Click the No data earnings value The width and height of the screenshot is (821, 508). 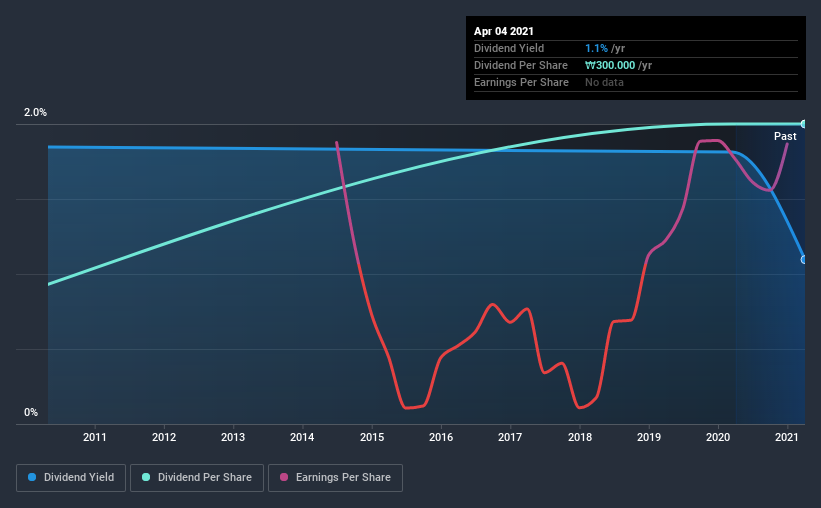click(x=604, y=82)
